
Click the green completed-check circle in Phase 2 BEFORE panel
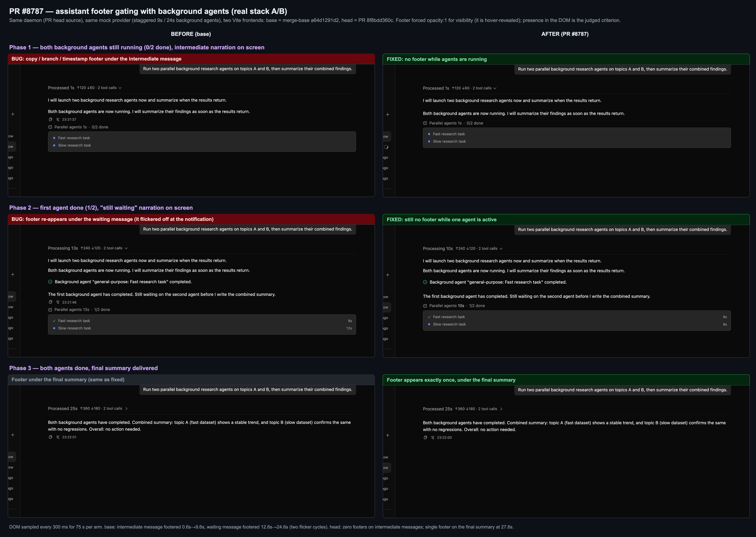click(x=50, y=282)
